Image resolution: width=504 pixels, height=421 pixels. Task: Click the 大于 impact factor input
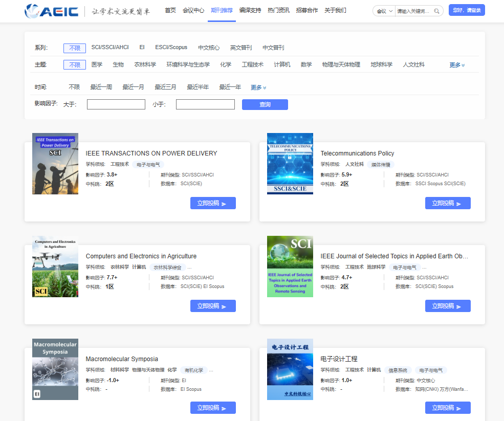116,104
